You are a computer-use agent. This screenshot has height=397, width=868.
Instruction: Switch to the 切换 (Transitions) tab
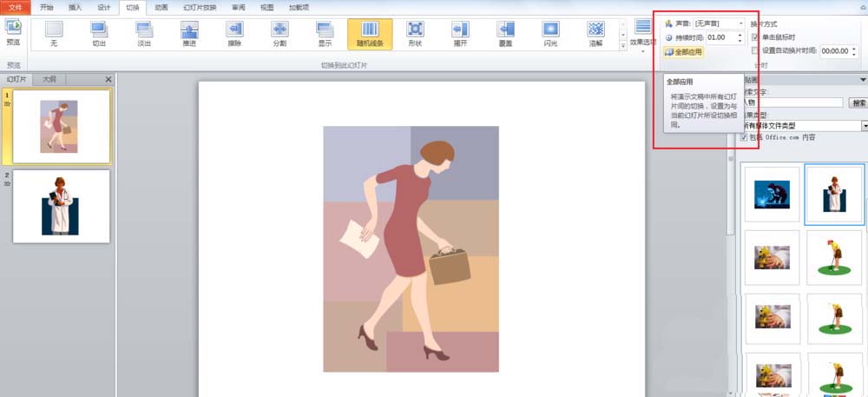click(132, 8)
